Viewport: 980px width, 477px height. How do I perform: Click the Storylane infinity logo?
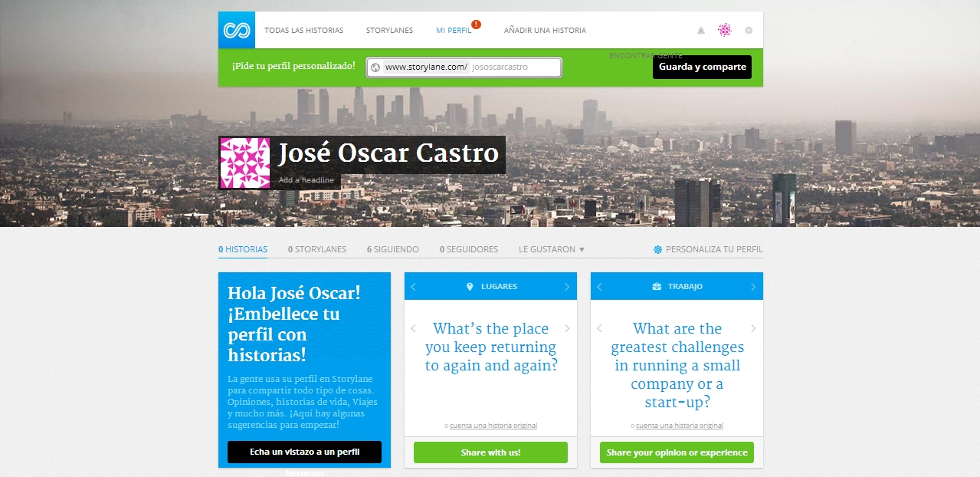(x=236, y=31)
